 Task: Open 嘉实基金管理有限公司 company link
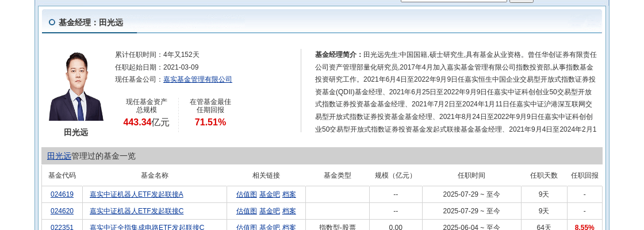[x=197, y=79]
